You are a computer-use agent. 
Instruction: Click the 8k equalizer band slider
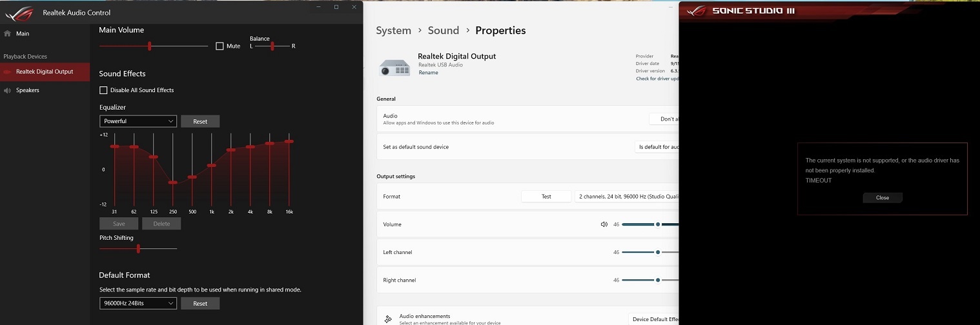tap(270, 144)
